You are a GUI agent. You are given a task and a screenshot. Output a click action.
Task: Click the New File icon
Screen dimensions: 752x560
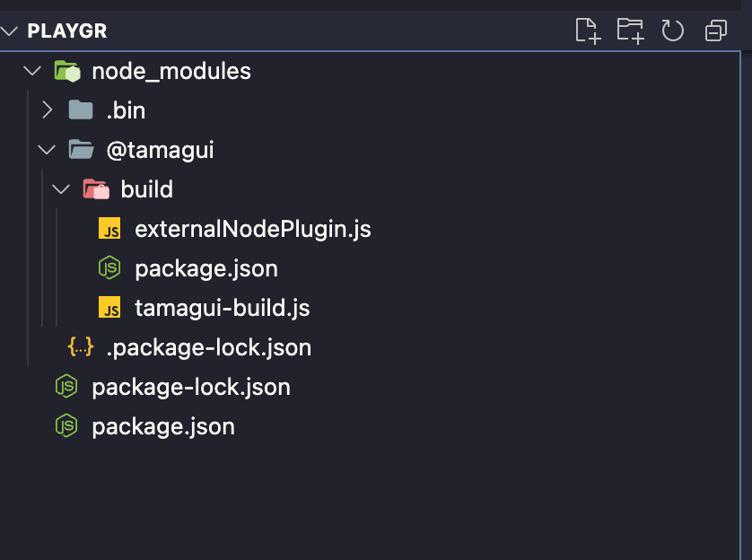pos(588,30)
